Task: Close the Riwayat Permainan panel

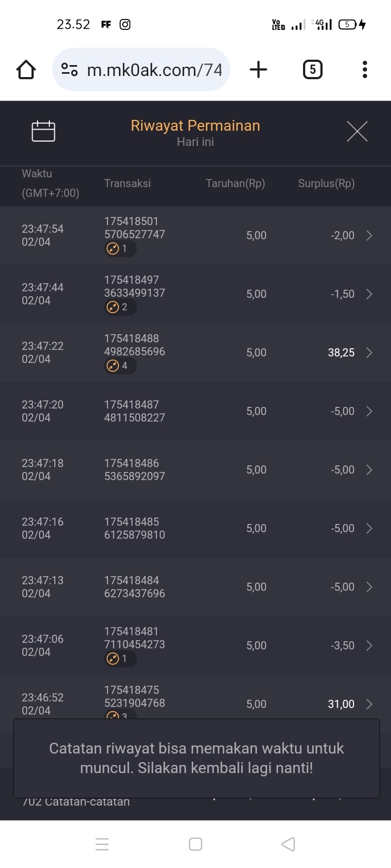Action: [x=357, y=131]
